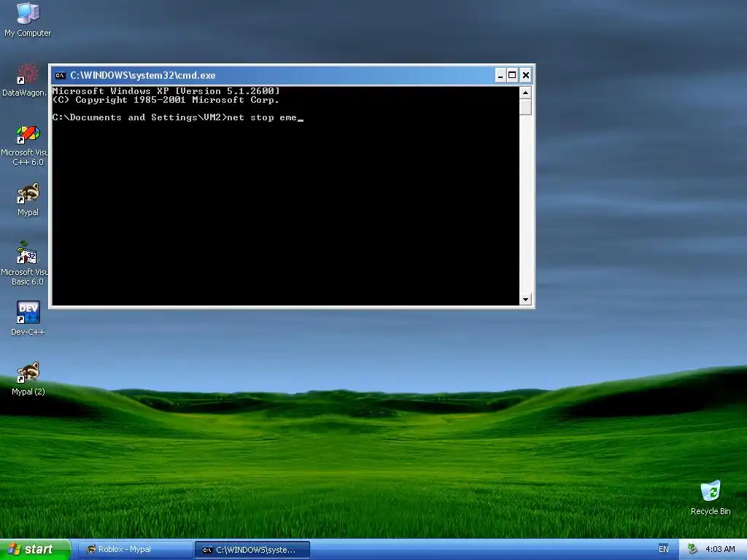The height and width of the screenshot is (560, 747).
Task: Open cmd.exe title bar system menu icon
Action: click(60, 75)
